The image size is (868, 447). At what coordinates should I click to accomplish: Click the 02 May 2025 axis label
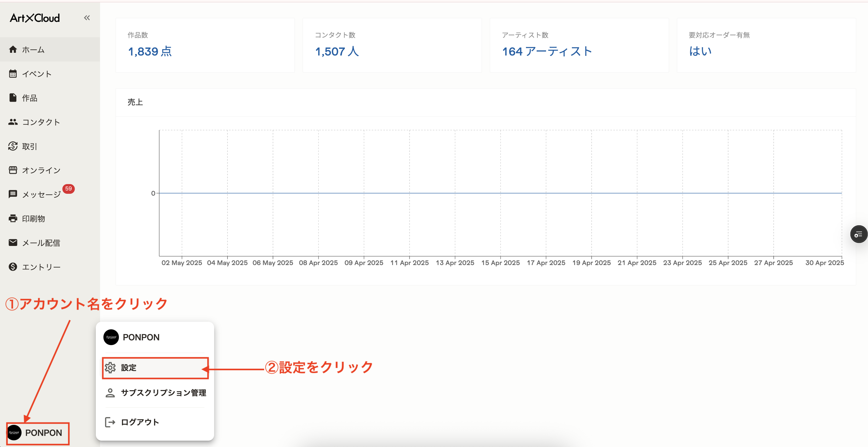182,263
